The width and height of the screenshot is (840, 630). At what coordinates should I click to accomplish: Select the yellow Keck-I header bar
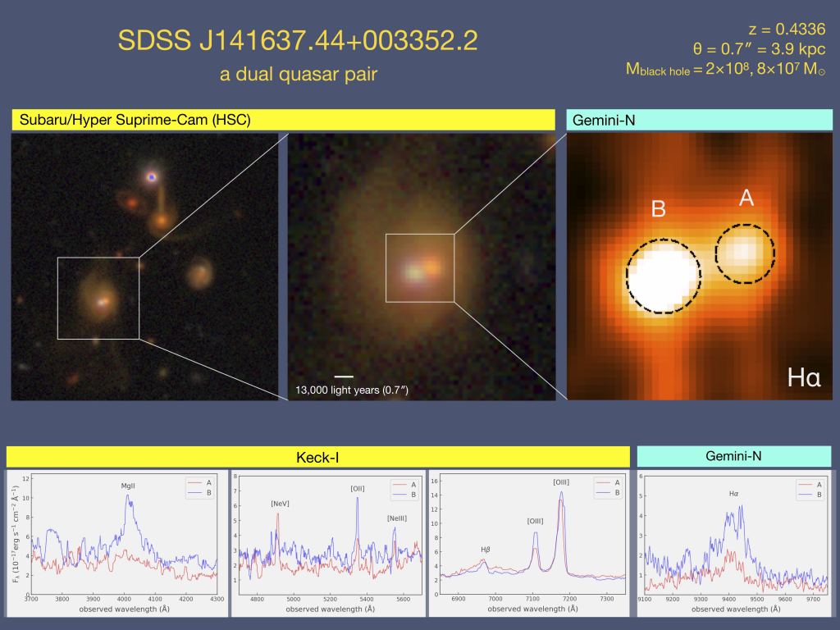[x=317, y=457]
